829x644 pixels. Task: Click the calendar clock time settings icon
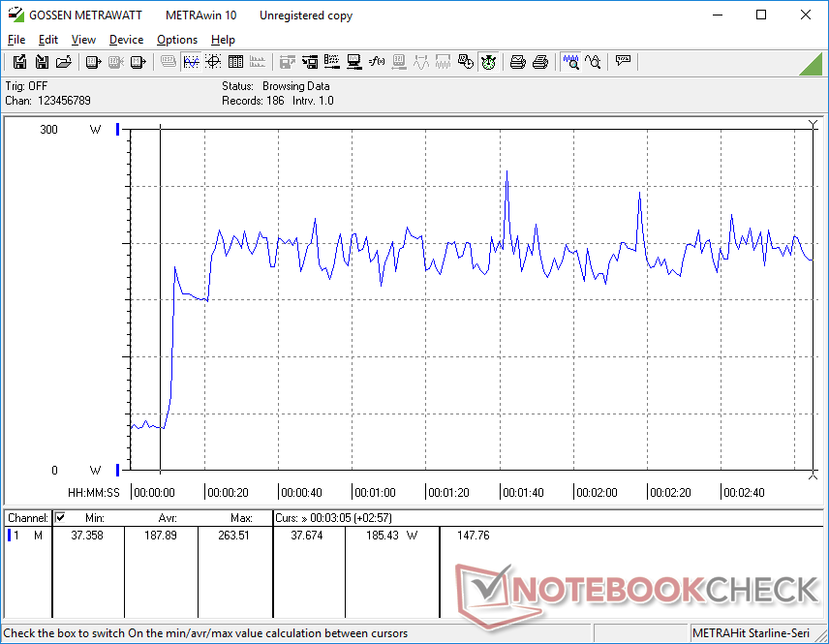[x=466, y=62]
